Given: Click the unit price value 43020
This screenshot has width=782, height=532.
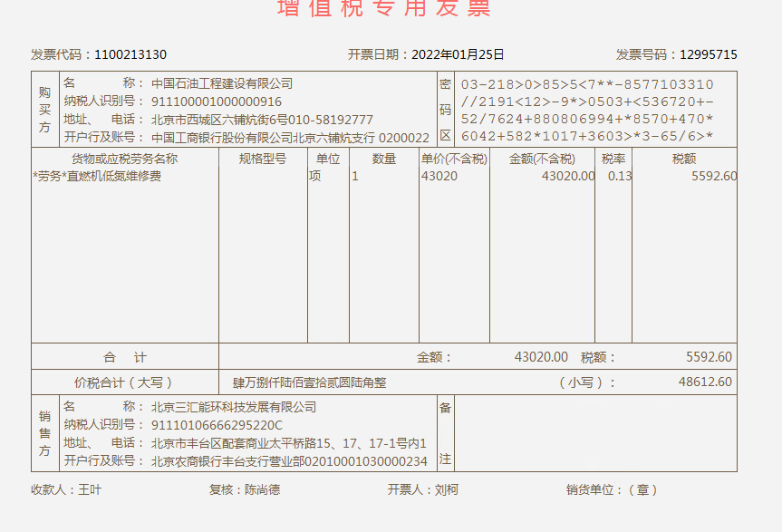Looking at the screenshot, I should tap(439, 176).
